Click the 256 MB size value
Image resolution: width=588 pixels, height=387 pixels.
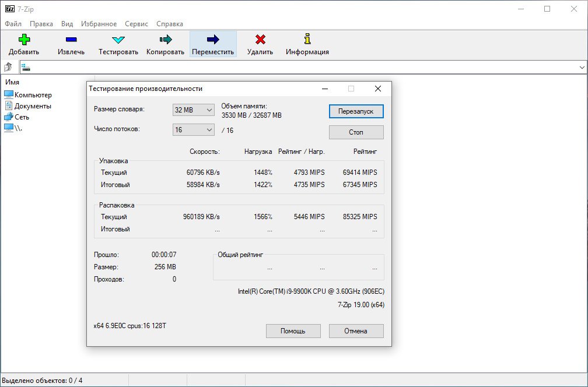coord(165,267)
